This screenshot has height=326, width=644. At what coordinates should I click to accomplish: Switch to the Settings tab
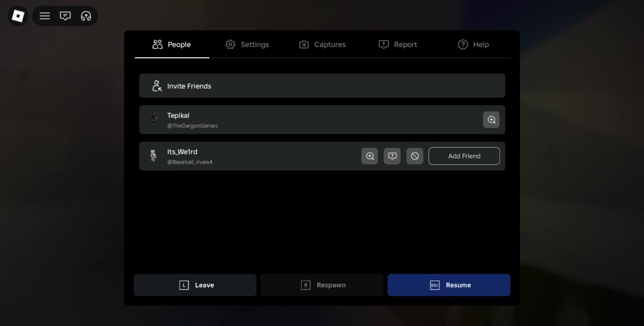pyautogui.click(x=247, y=45)
